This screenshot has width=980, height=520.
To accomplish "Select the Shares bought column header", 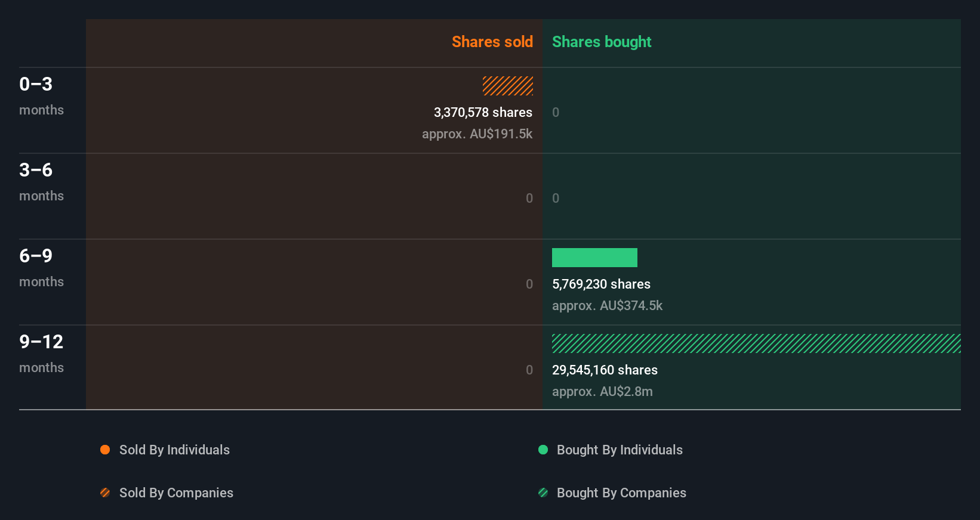I will (602, 42).
